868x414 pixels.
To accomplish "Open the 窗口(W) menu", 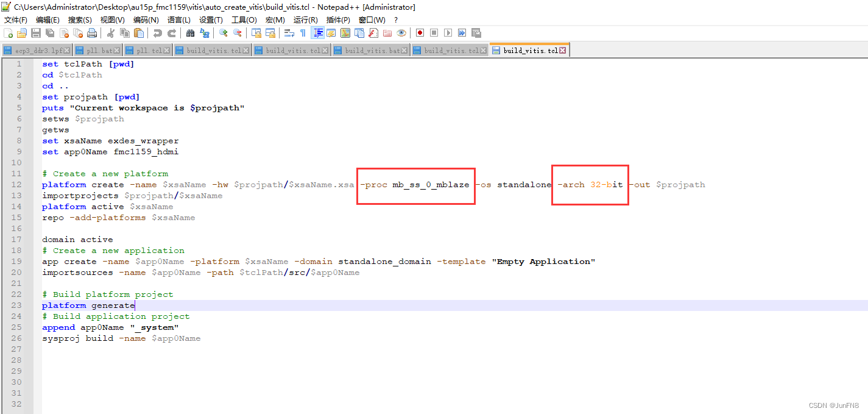I will click(372, 20).
